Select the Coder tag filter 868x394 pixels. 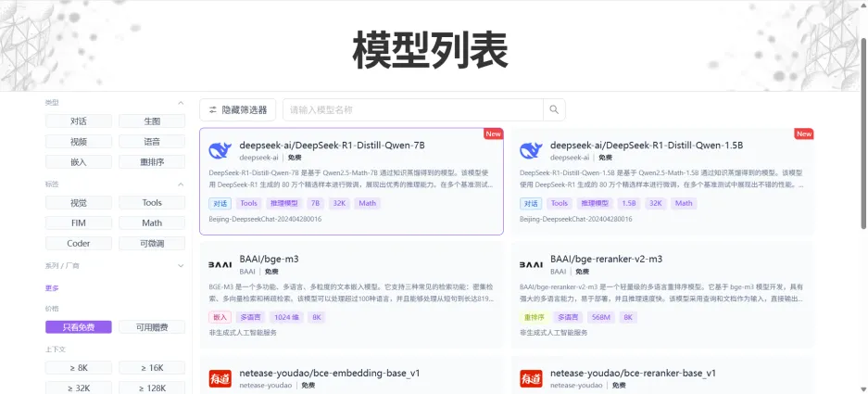79,244
